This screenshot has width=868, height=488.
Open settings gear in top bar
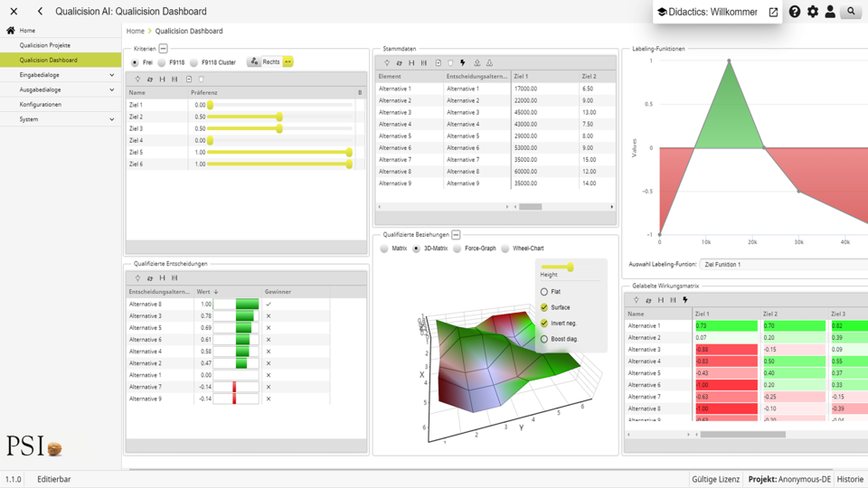point(813,12)
